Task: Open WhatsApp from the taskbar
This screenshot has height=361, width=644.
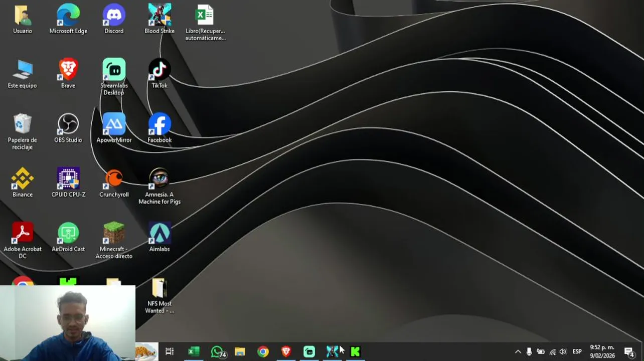Action: (x=218, y=351)
